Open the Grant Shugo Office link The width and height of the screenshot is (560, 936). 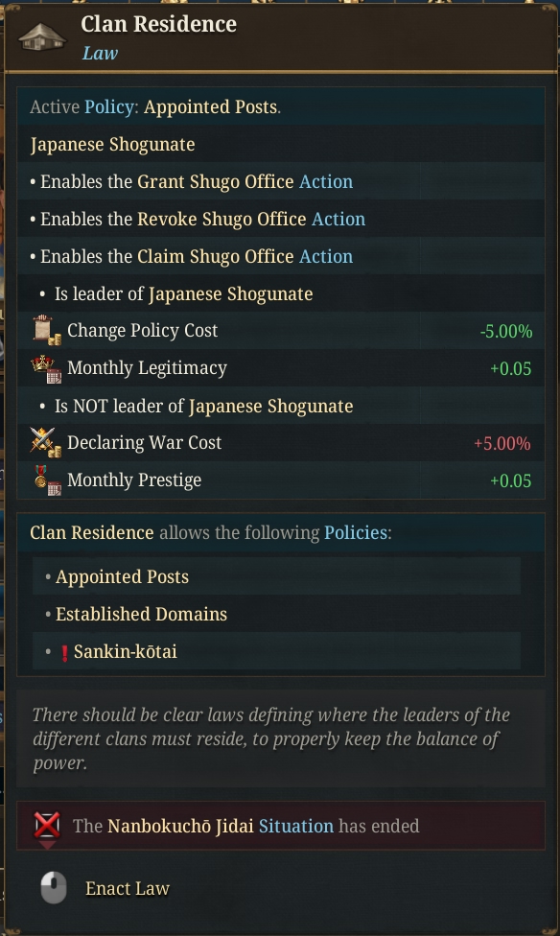pyautogui.click(x=216, y=181)
